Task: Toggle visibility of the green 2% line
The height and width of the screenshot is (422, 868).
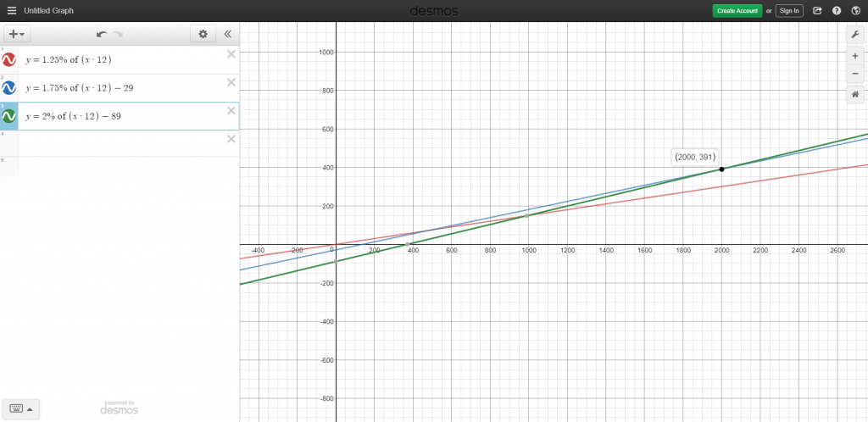Action: click(8, 116)
